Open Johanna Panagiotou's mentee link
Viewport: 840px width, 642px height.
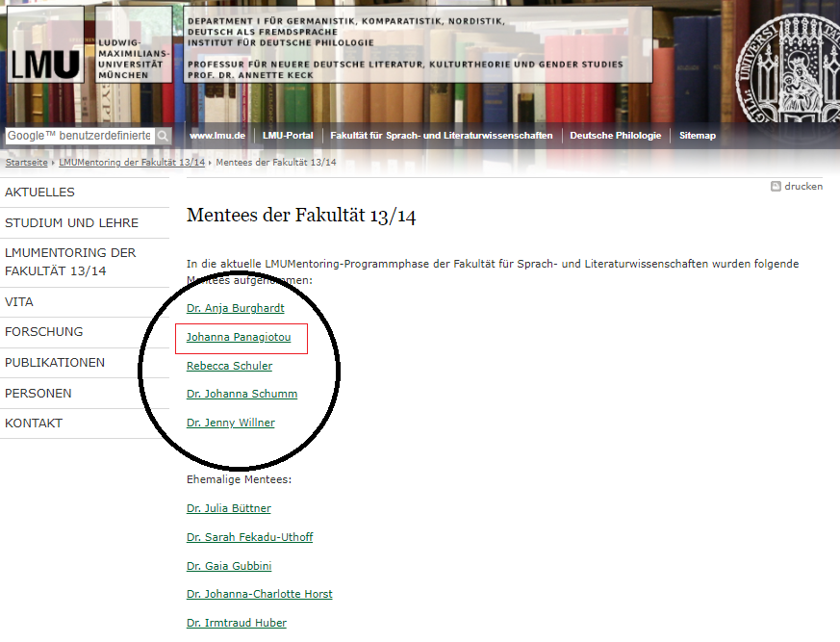[x=239, y=338]
